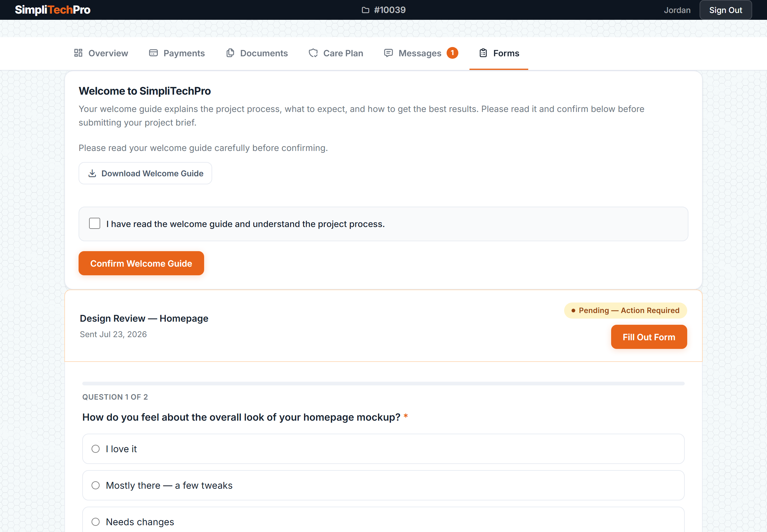Click the Messages chat bubble icon

point(388,53)
